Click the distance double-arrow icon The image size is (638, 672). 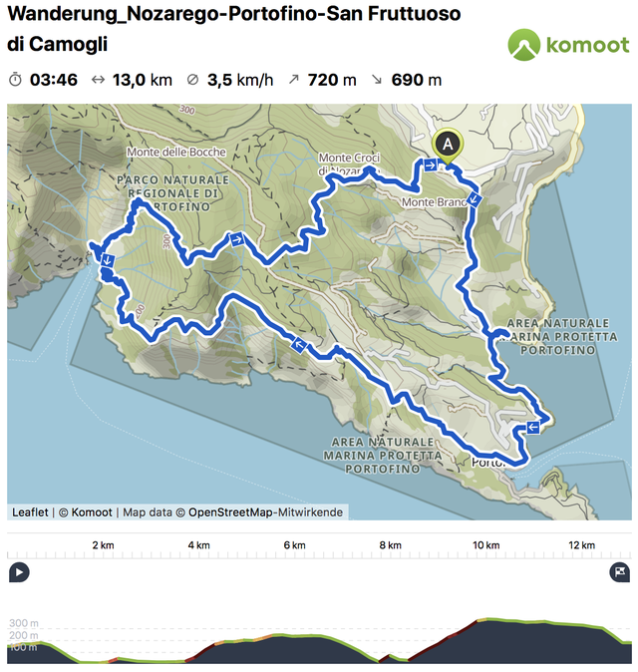tap(98, 80)
